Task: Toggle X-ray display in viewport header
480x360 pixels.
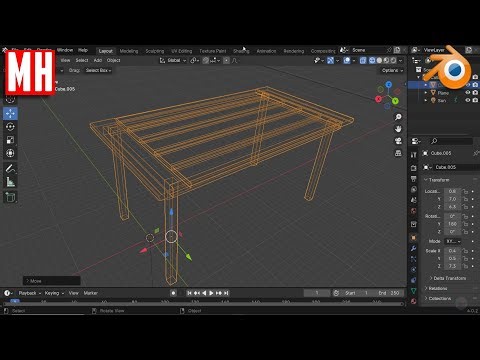Action: (x=363, y=60)
